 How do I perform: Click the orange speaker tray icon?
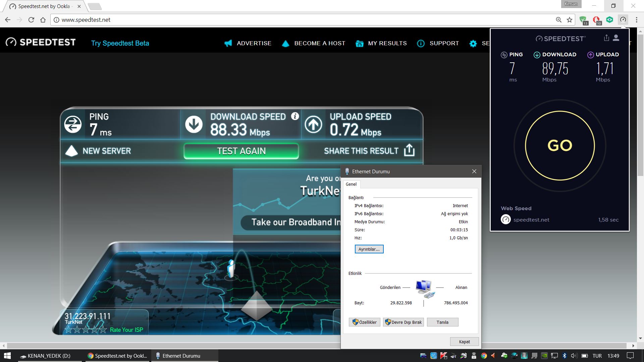pos(493,356)
